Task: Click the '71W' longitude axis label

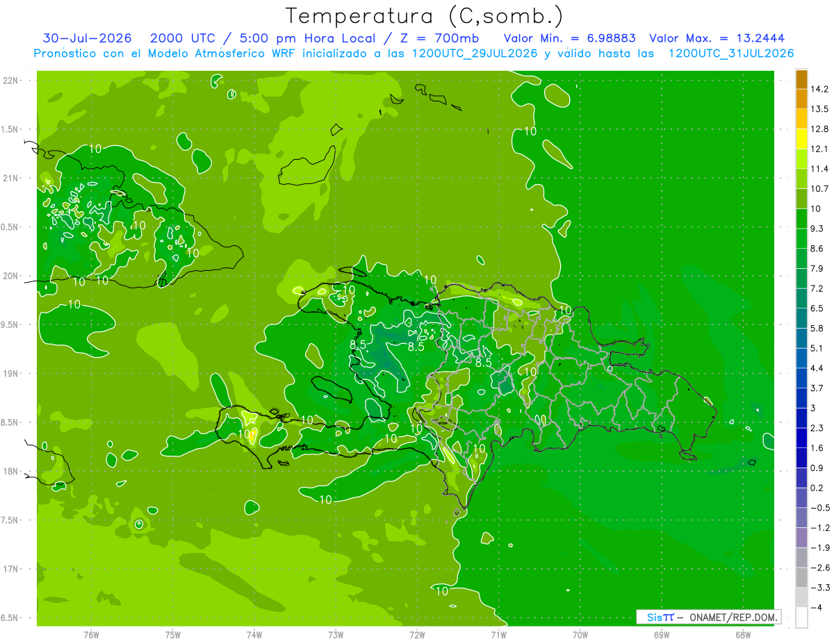Action: point(498,634)
